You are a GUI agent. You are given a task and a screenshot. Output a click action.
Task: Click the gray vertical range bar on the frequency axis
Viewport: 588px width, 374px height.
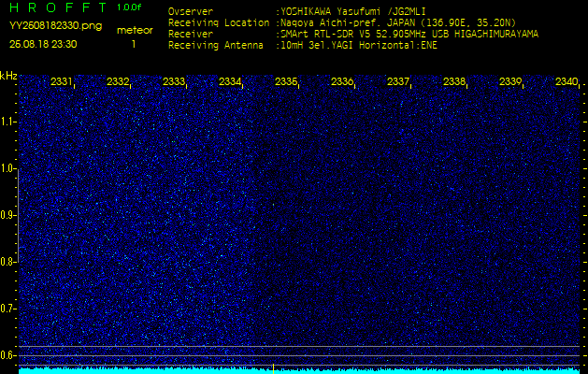18,215
